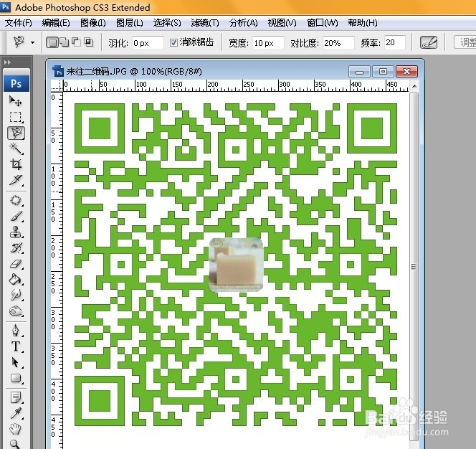Choose Add to Selection mode

[65, 42]
